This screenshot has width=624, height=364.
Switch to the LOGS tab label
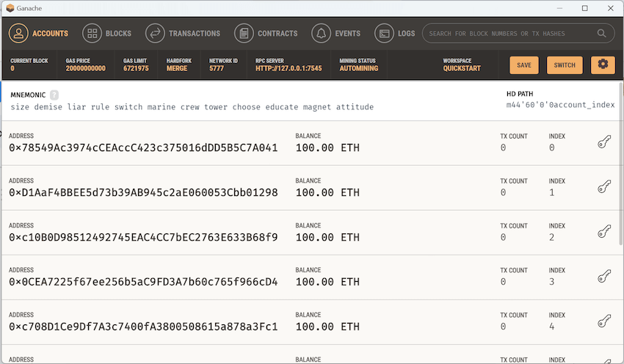406,34
